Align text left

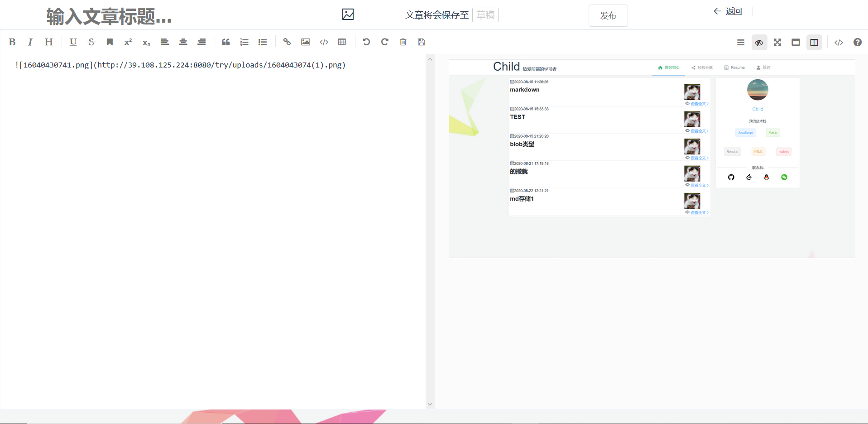pyautogui.click(x=165, y=42)
